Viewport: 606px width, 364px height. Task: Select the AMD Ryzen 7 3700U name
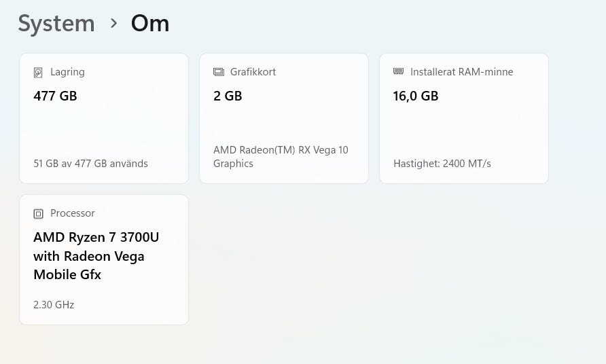point(96,256)
